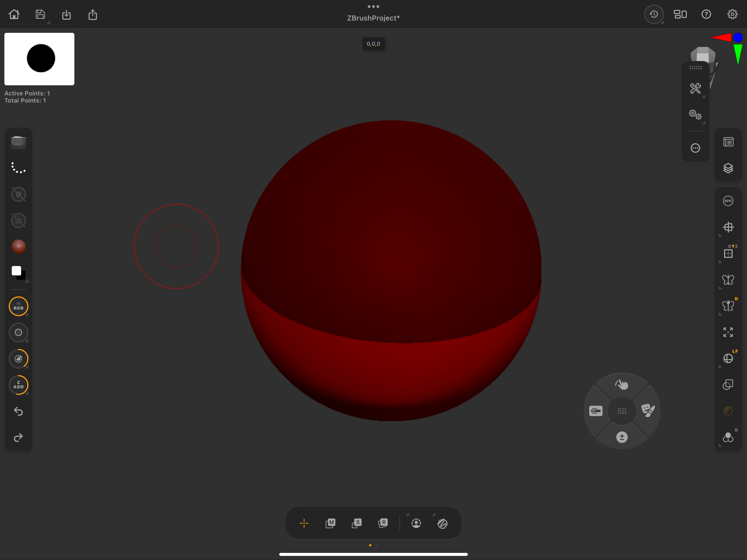The image size is (747, 560).
Task: Click the ZBrushProject* title
Action: [x=373, y=18]
